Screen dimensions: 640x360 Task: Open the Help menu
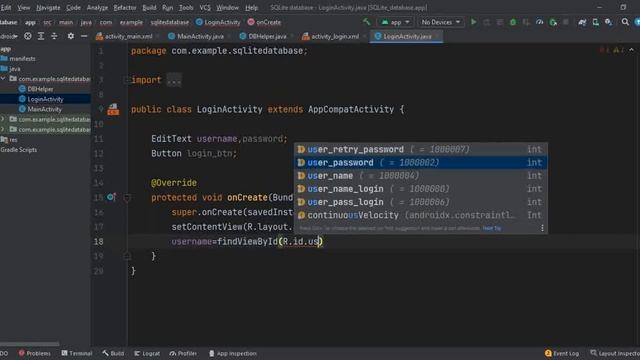[251, 7]
